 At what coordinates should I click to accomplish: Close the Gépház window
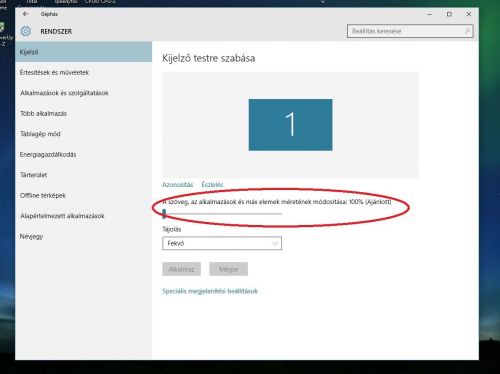click(469, 14)
